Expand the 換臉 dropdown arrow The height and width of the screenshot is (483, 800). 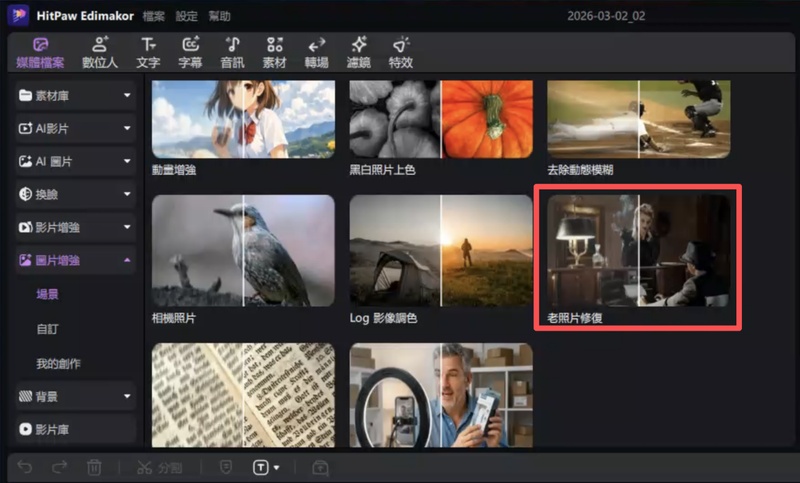[x=127, y=194]
